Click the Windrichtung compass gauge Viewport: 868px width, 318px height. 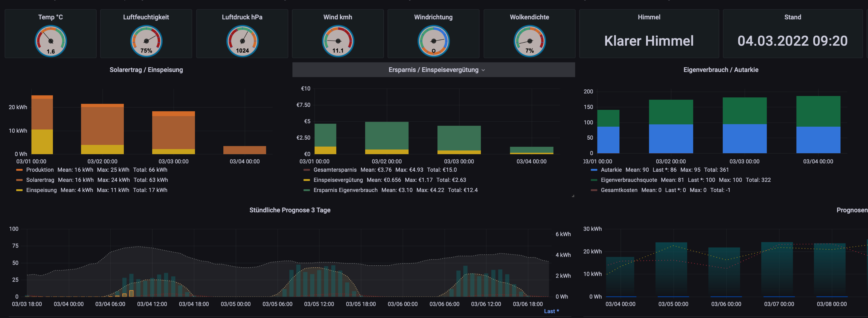pos(433,41)
